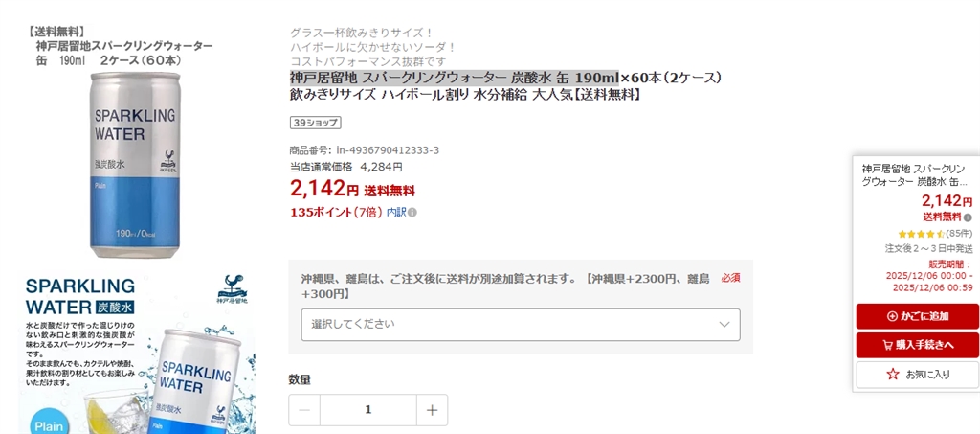Click the 39ショップ badge
This screenshot has height=434, width=980.
point(315,123)
